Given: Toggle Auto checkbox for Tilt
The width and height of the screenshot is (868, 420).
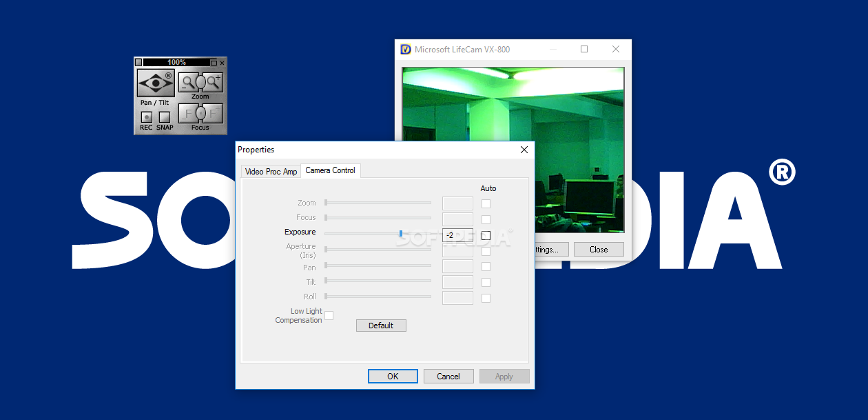Looking at the screenshot, I should click(x=486, y=282).
